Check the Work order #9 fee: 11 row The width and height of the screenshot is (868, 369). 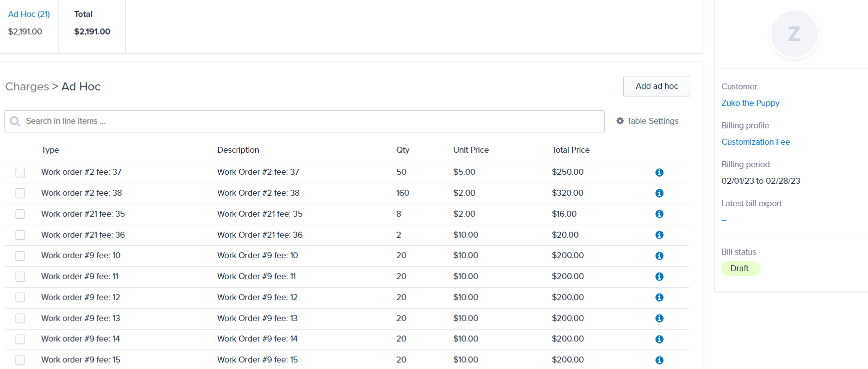(20, 277)
